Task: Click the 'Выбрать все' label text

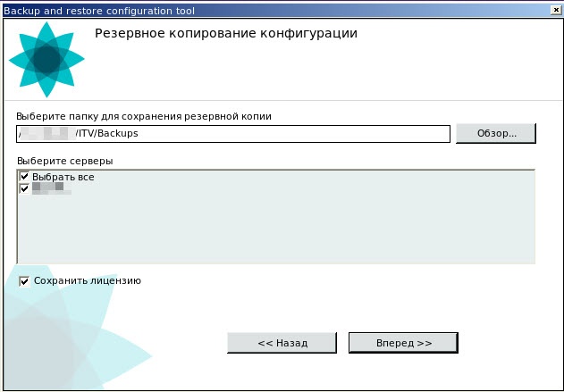Action: tap(63, 178)
